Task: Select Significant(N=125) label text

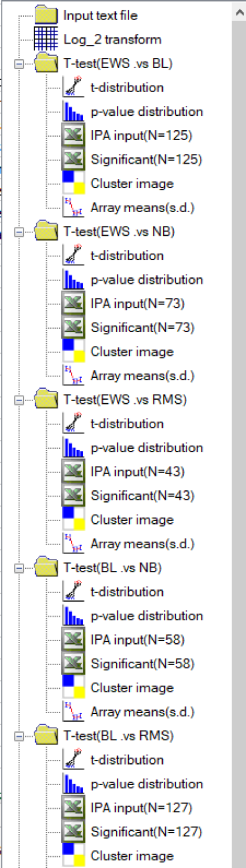Action: 146,159
